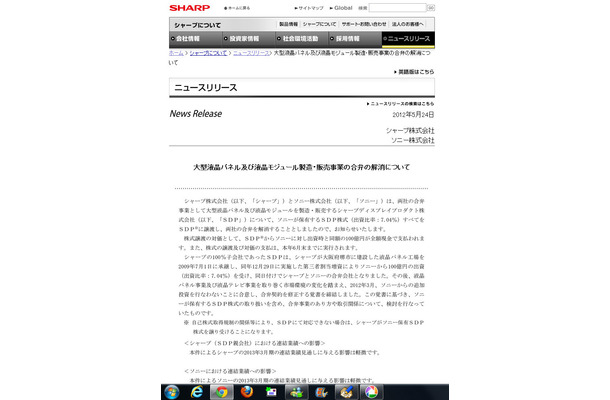Open the taskbar icon right of Firefox
This screenshot has width=610, height=400.
tap(271, 392)
